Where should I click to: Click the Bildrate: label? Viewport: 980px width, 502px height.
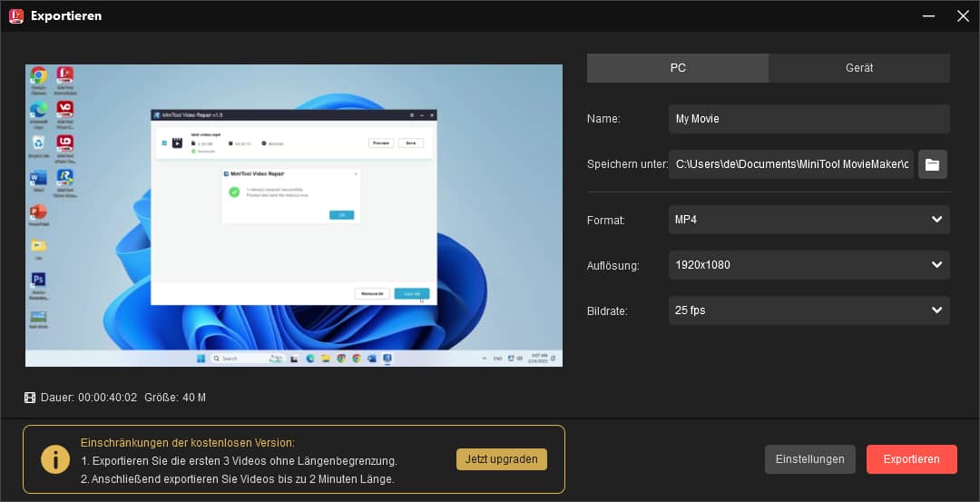tap(607, 310)
